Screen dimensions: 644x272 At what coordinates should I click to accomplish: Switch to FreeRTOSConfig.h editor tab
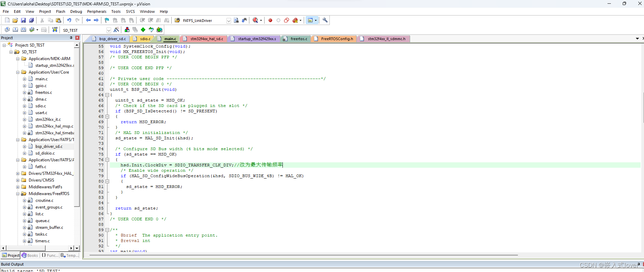(x=333, y=39)
